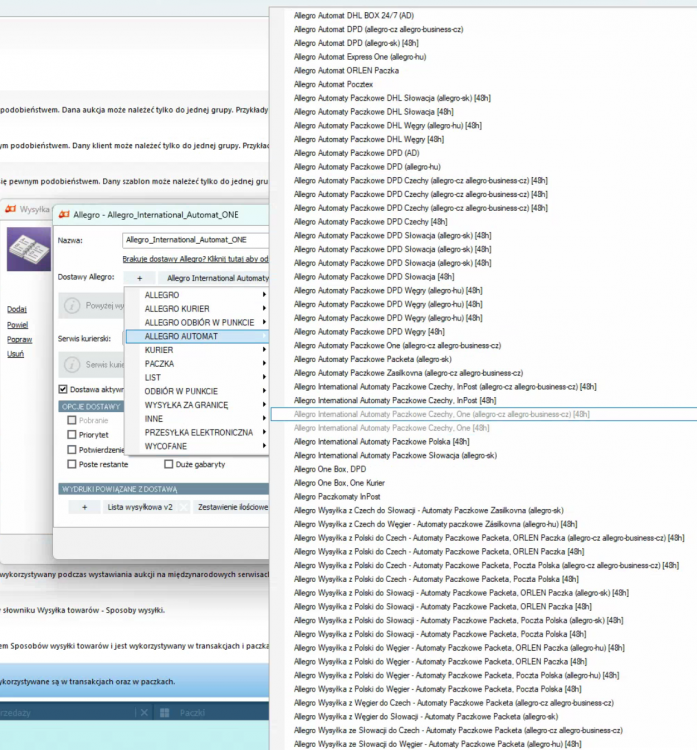The height and width of the screenshot is (750, 697).
Task: Click the plus button next to Dostawy Allegro
Action: click(139, 278)
